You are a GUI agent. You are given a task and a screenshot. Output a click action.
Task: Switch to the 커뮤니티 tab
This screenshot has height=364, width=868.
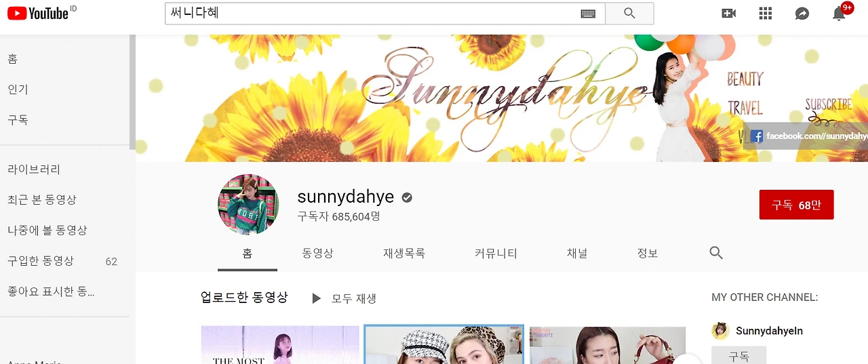[496, 254]
